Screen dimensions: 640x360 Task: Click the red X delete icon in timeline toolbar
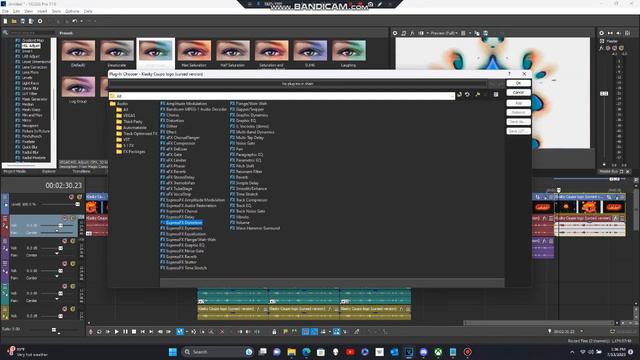[222, 332]
